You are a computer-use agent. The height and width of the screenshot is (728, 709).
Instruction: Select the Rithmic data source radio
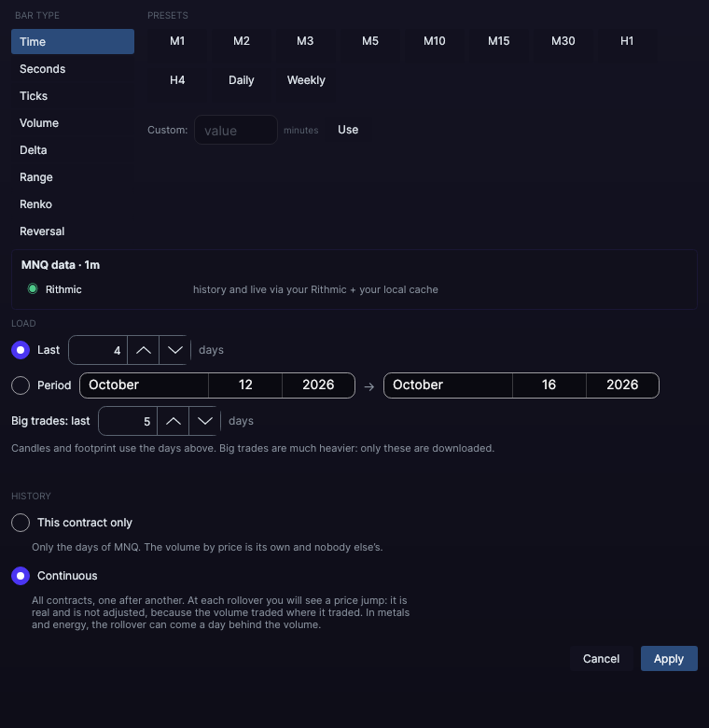[x=33, y=288]
